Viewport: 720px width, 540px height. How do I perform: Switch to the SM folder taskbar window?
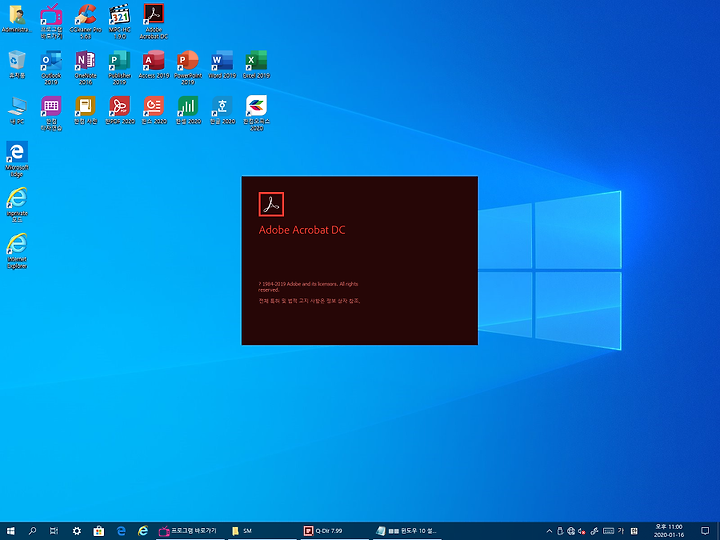pyautogui.click(x=262, y=531)
